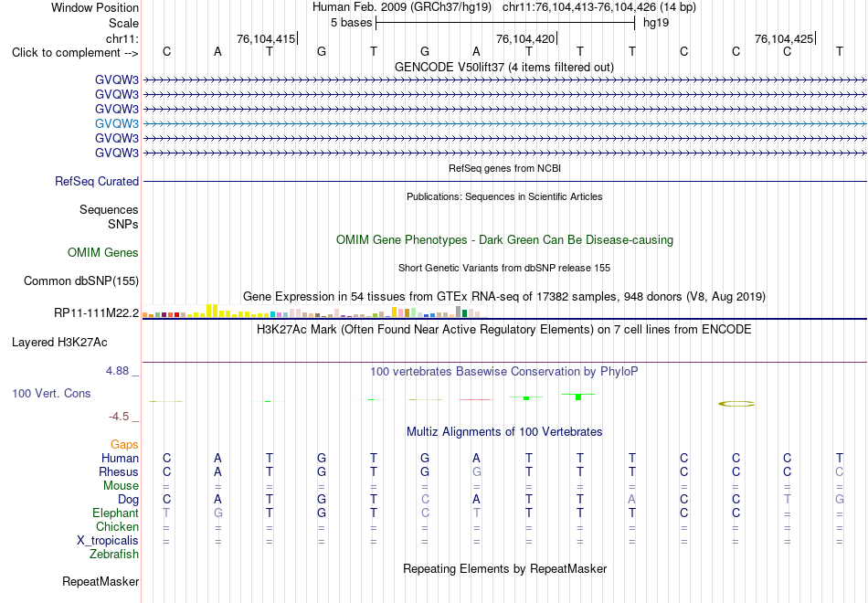Open the GENCODE V50lift37 track title

point(503,67)
